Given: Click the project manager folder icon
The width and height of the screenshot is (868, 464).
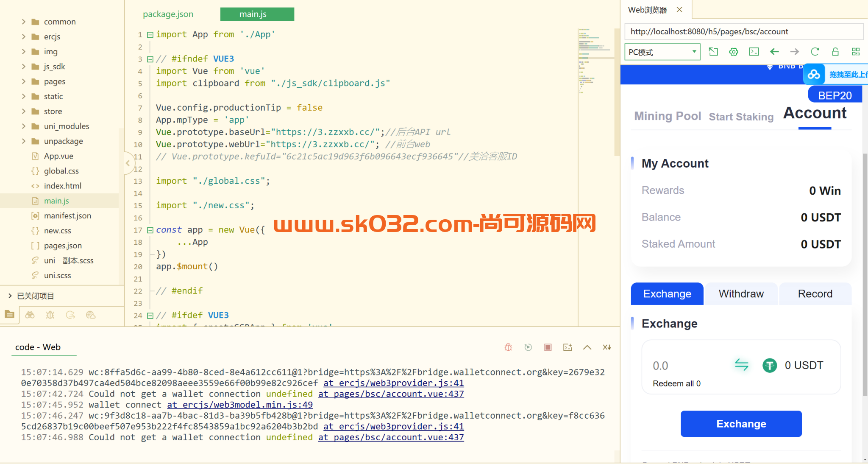Looking at the screenshot, I should pyautogui.click(x=9, y=314).
